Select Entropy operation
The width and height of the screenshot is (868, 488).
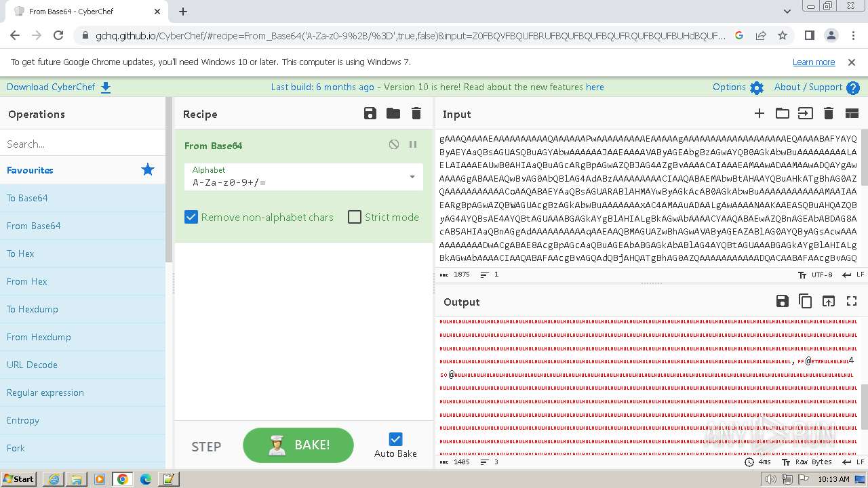click(83, 420)
